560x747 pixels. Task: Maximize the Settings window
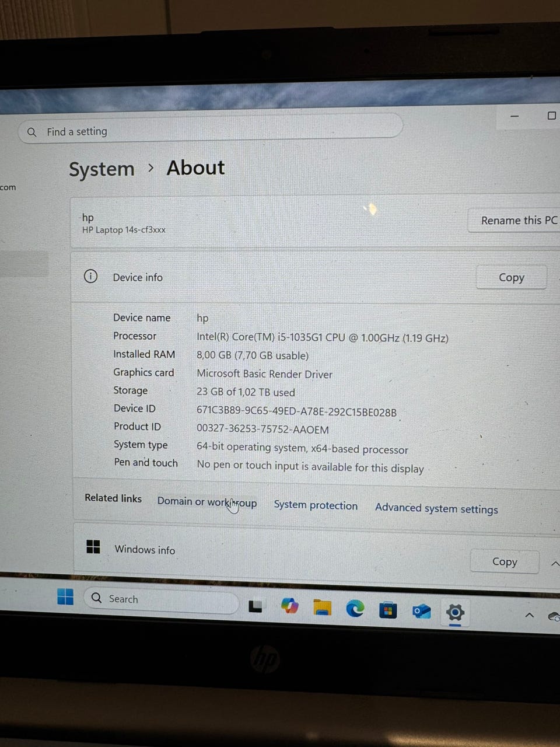point(551,116)
